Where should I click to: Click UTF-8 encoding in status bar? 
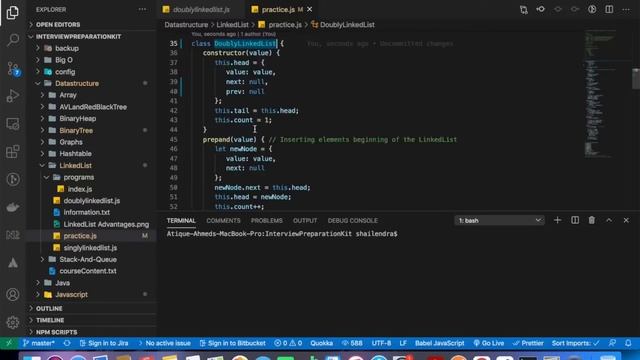381,343
